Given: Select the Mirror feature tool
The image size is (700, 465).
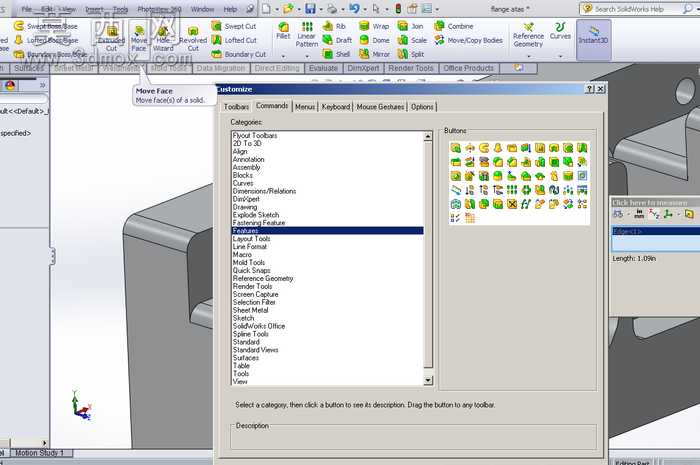Looking at the screenshot, I should (x=375, y=54).
